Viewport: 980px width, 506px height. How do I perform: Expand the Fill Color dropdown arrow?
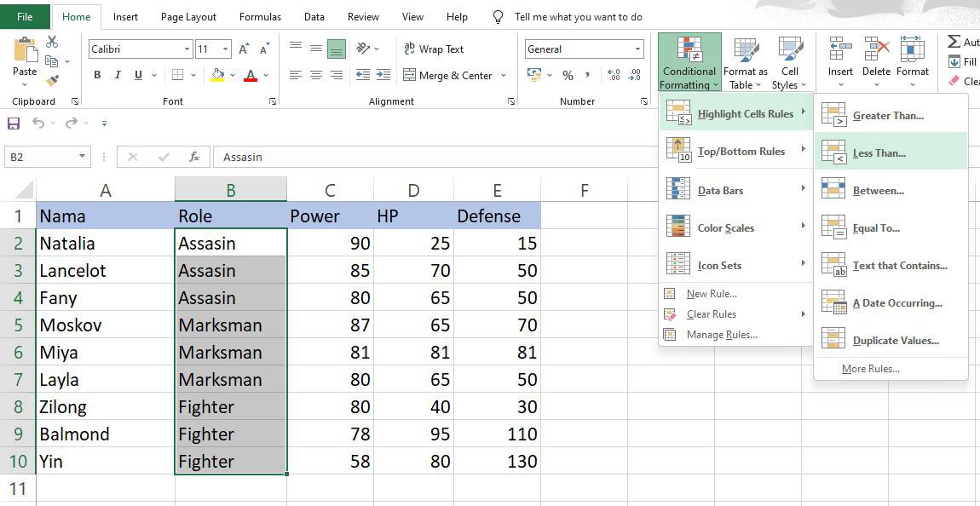coord(233,75)
